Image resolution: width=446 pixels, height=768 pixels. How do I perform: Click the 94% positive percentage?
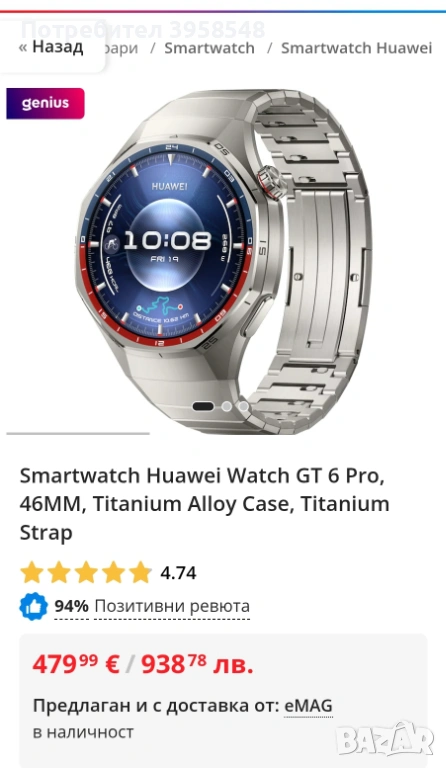71,606
